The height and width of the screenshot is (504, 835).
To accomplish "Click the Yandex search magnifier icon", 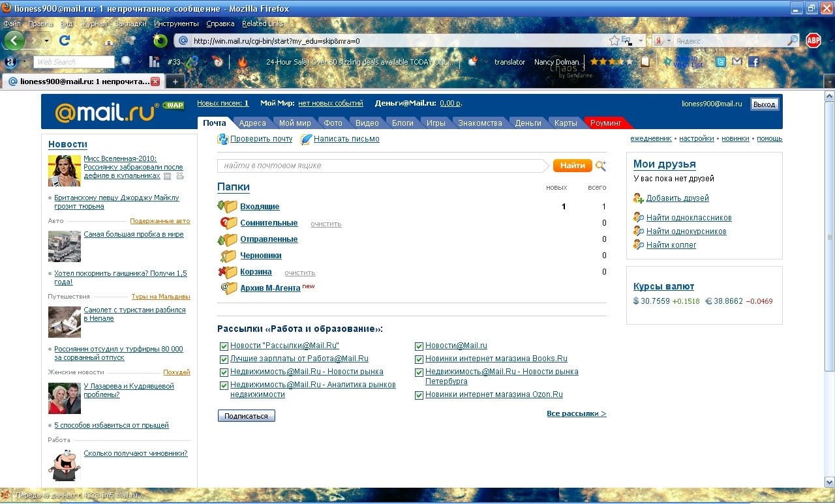I will 793,40.
